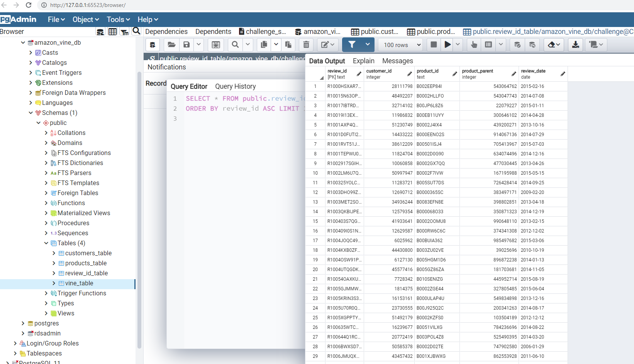
Task: Stop the running query
Action: (x=433, y=45)
